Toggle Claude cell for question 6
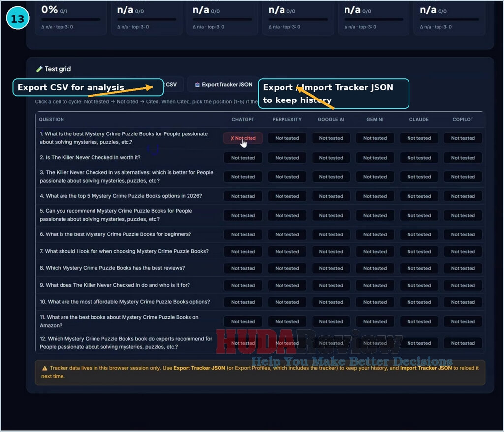 pyautogui.click(x=419, y=235)
